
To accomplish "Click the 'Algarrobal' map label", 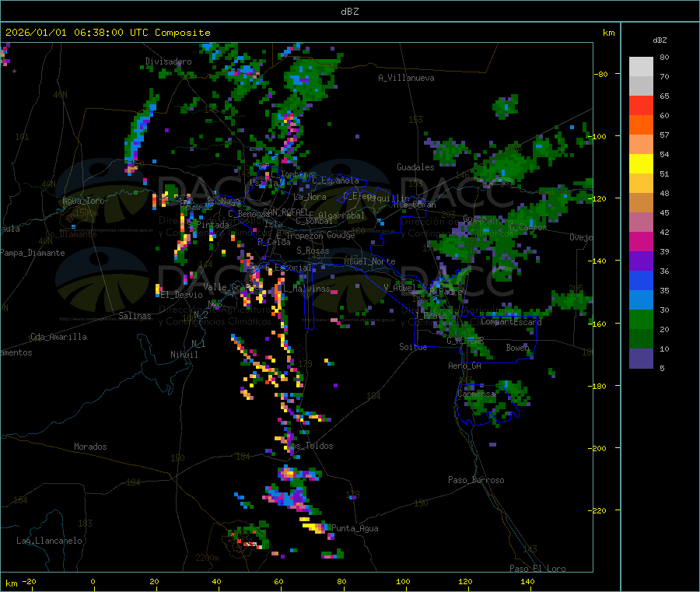I will tap(341, 215).
